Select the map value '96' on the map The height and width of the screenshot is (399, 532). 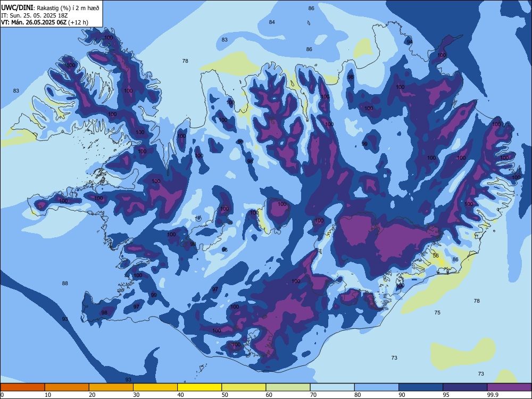pyautogui.click(x=225, y=250)
